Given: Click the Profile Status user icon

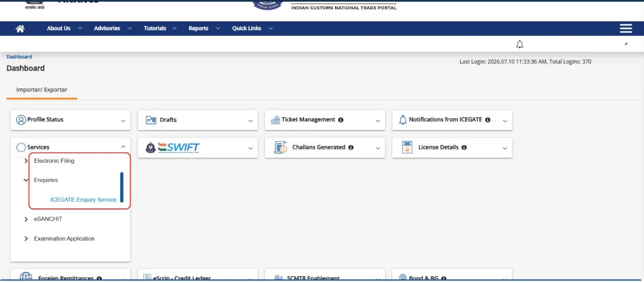Looking at the screenshot, I should point(21,120).
